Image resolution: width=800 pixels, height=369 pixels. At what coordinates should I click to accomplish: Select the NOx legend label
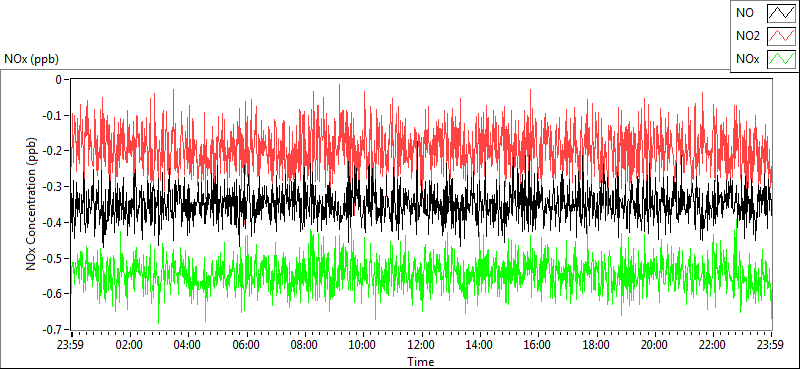[747, 60]
